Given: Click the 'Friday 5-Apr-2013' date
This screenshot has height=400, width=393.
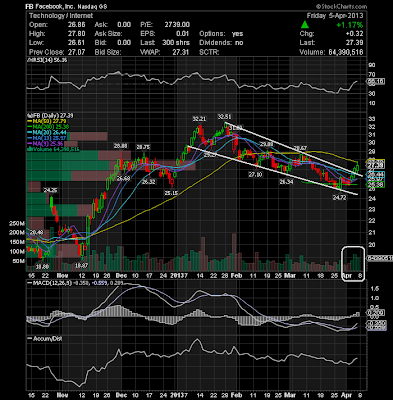Looking at the screenshot, I should (x=335, y=16).
